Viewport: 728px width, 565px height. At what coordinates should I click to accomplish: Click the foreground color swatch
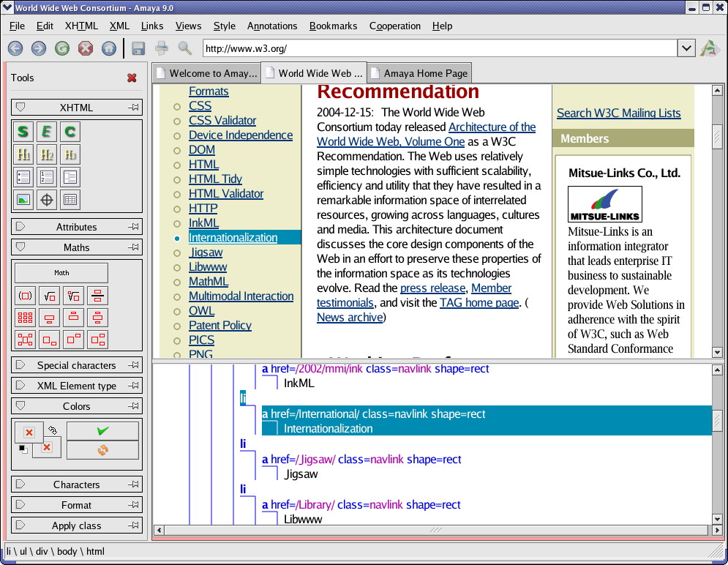pyautogui.click(x=29, y=432)
